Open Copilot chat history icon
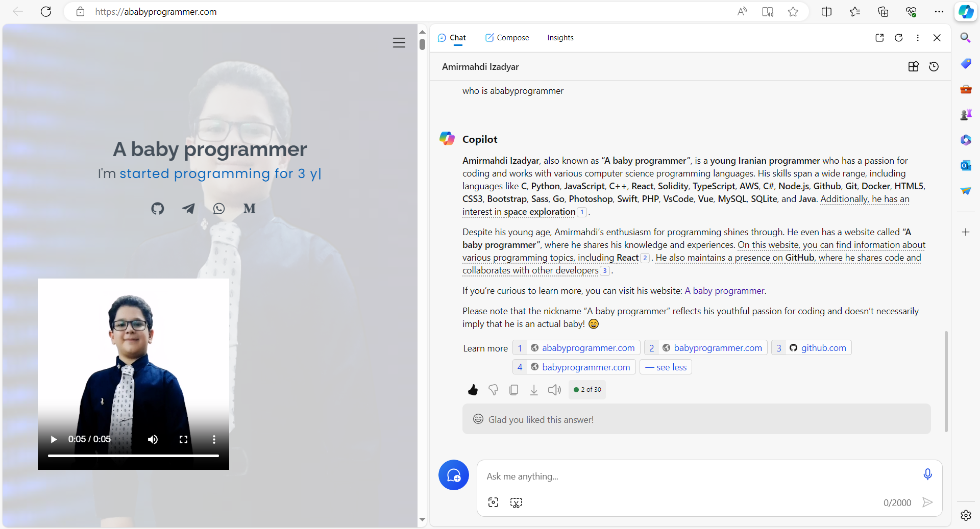Image resolution: width=980 pixels, height=529 pixels. [934, 66]
